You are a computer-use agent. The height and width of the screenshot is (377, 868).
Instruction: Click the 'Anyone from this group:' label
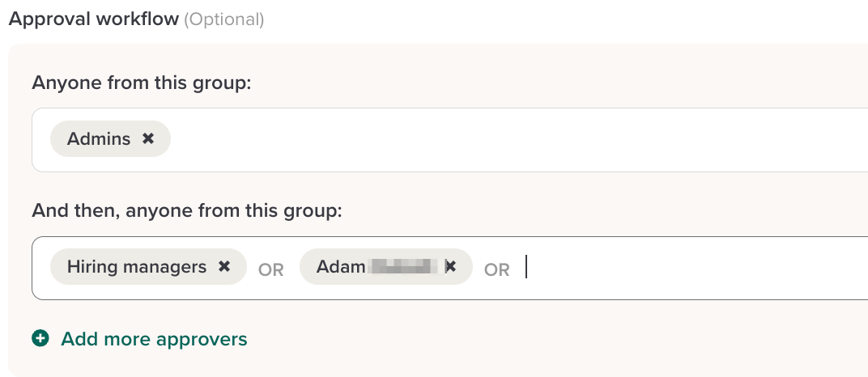[142, 83]
